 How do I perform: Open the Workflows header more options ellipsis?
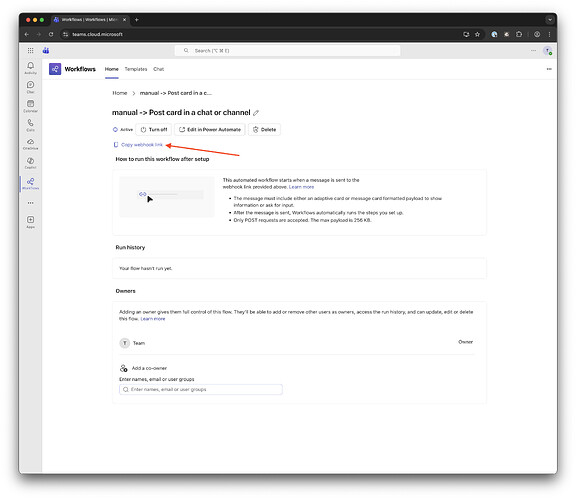coord(549,69)
